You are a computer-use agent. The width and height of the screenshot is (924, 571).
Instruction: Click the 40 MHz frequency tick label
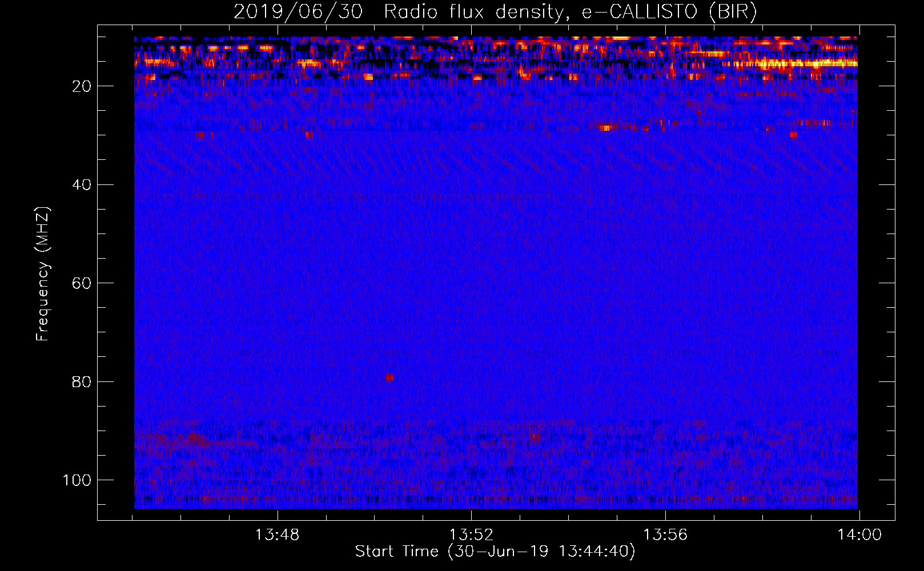(x=82, y=185)
